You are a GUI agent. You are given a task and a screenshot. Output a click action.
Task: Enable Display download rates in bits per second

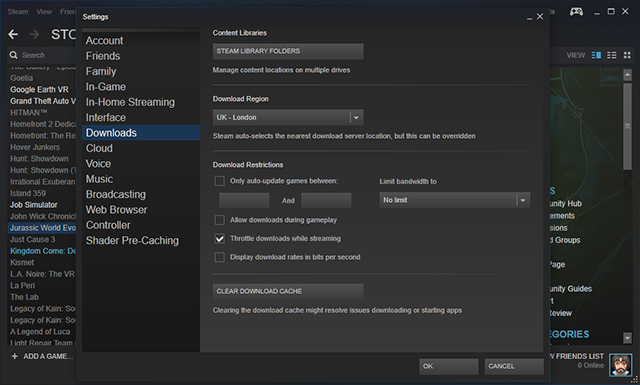[220, 257]
